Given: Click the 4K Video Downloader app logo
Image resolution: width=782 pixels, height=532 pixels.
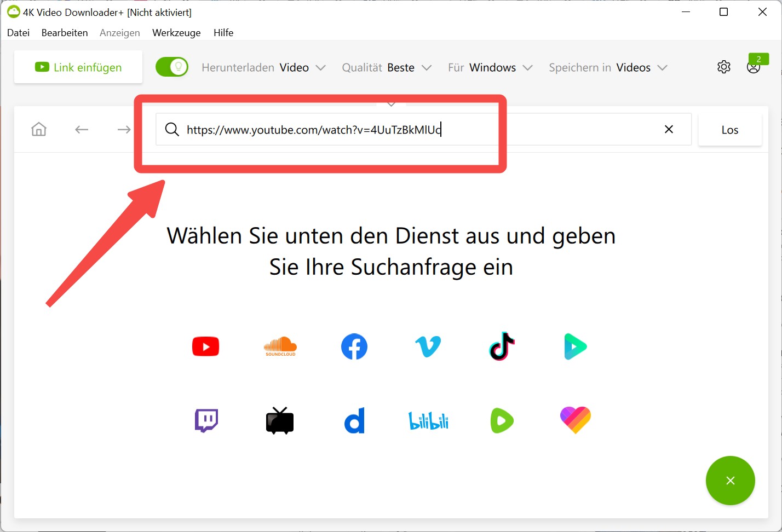Looking at the screenshot, I should pyautogui.click(x=13, y=11).
